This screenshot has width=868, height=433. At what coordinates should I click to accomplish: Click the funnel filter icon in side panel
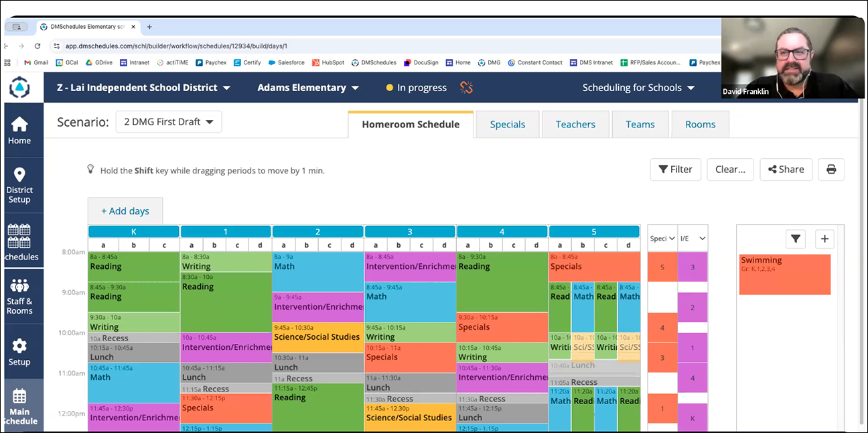click(795, 239)
